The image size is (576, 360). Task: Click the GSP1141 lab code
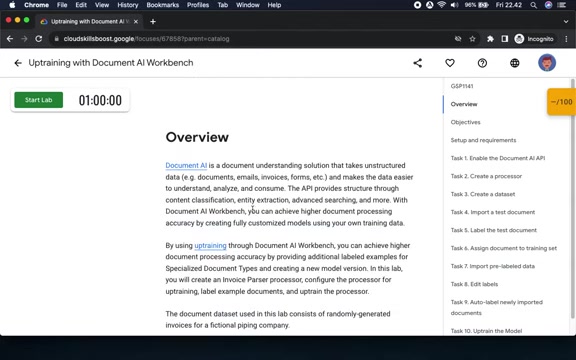coord(462,86)
